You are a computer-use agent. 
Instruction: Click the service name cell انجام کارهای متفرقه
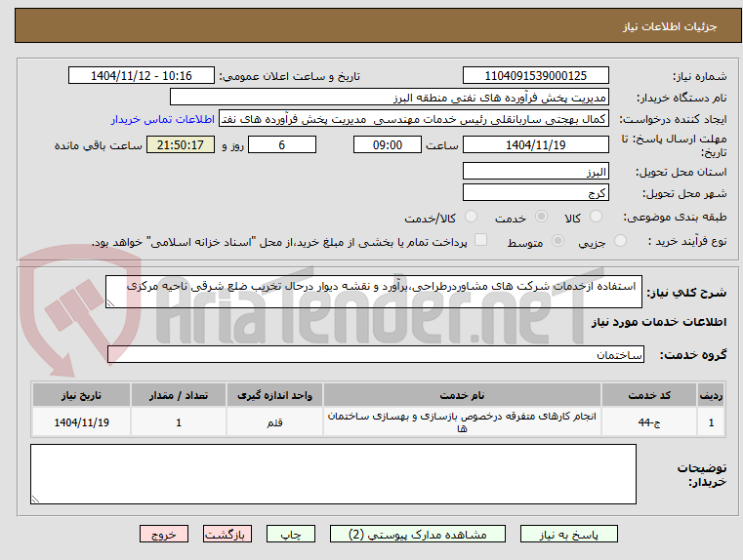coord(462,422)
